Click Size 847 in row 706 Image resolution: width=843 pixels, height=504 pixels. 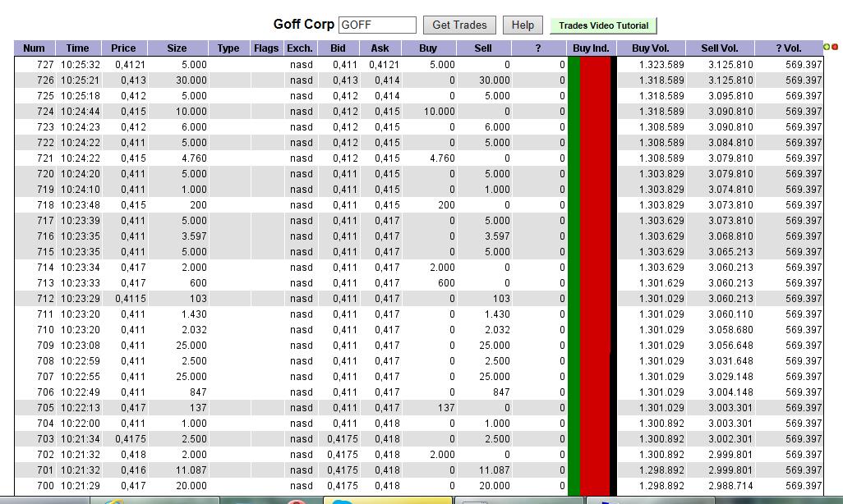(198, 392)
